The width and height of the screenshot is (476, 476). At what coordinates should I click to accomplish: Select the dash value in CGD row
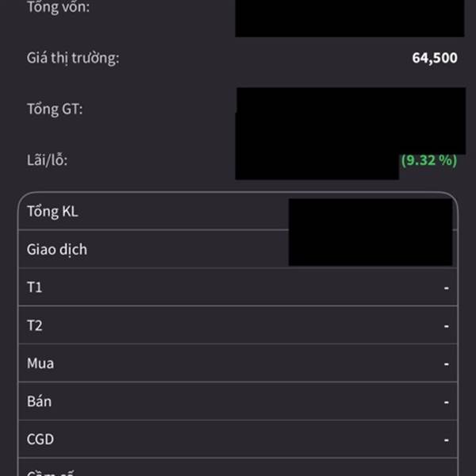point(446,440)
